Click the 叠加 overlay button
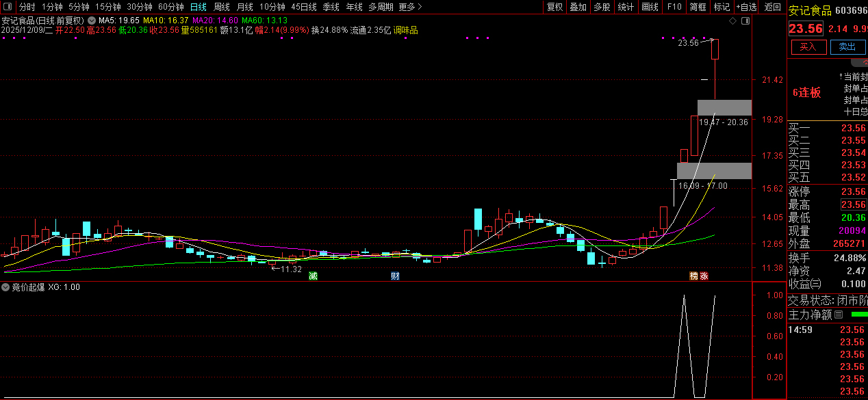 click(x=578, y=7)
